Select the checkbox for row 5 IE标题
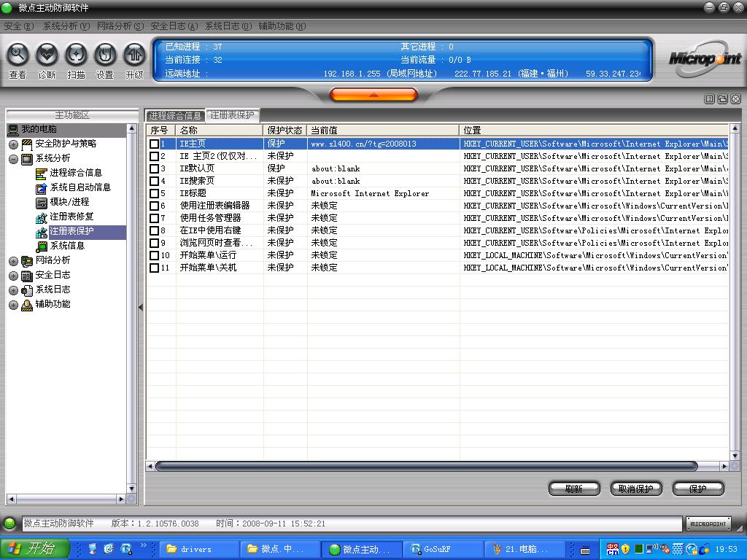The image size is (747, 560). pos(155,193)
